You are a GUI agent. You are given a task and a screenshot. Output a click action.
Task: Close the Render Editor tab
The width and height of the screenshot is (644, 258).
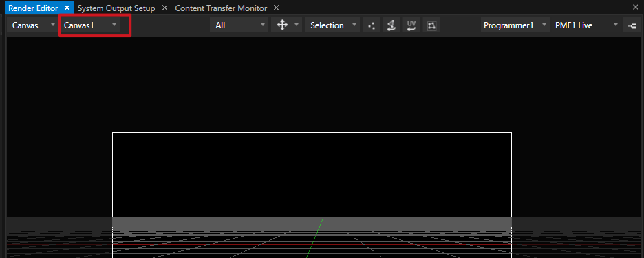67,8
